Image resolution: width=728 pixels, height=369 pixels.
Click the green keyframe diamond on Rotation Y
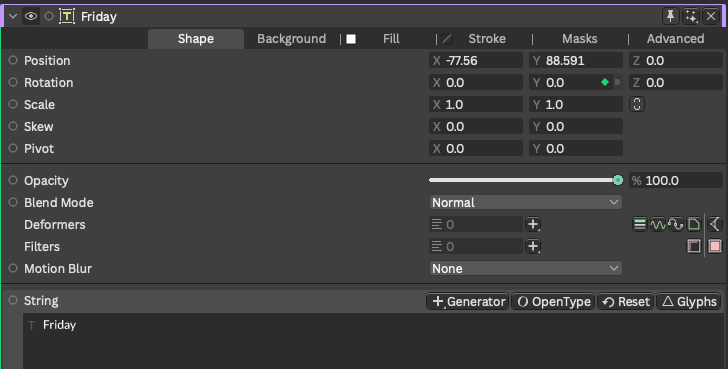(x=604, y=82)
